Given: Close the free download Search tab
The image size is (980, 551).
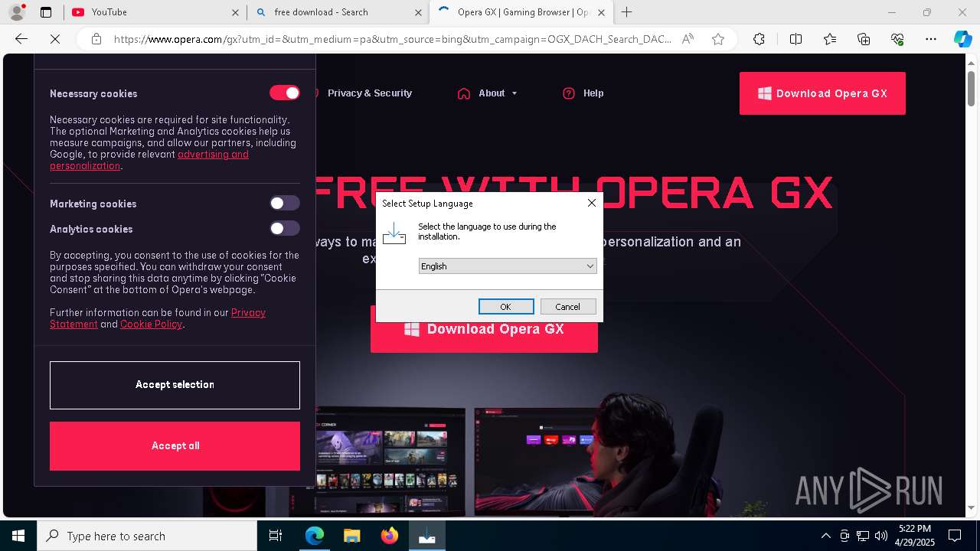Looking at the screenshot, I should [x=418, y=12].
